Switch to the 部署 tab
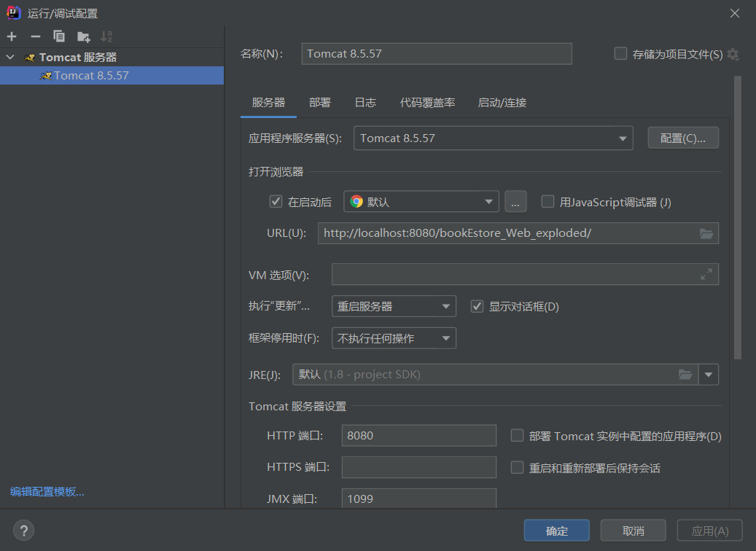756x551 pixels. [x=320, y=103]
